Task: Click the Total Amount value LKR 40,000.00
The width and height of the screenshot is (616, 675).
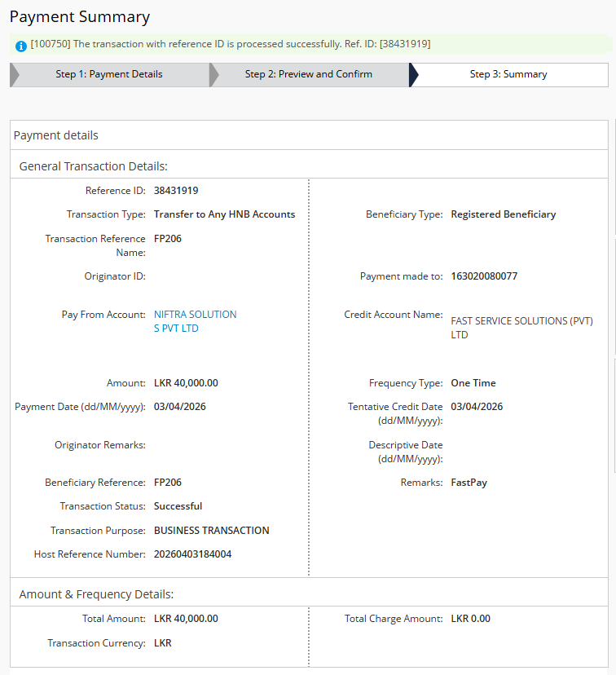Action: [x=186, y=619]
